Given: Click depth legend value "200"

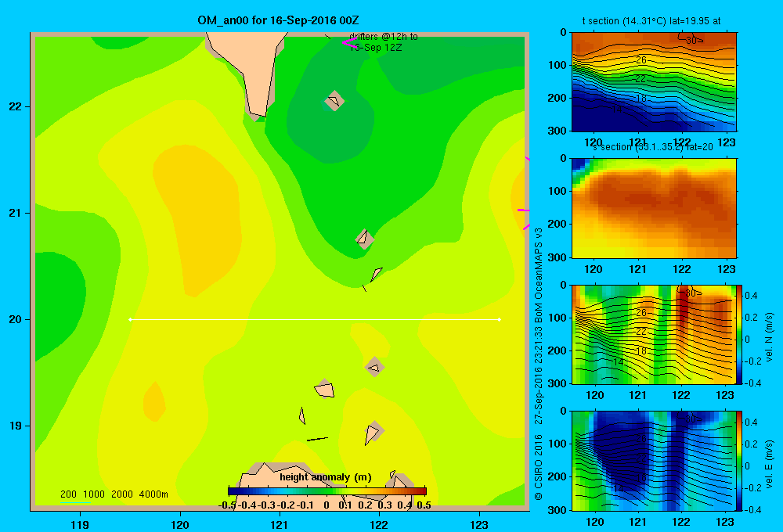Looking at the screenshot, I should click(x=68, y=494).
